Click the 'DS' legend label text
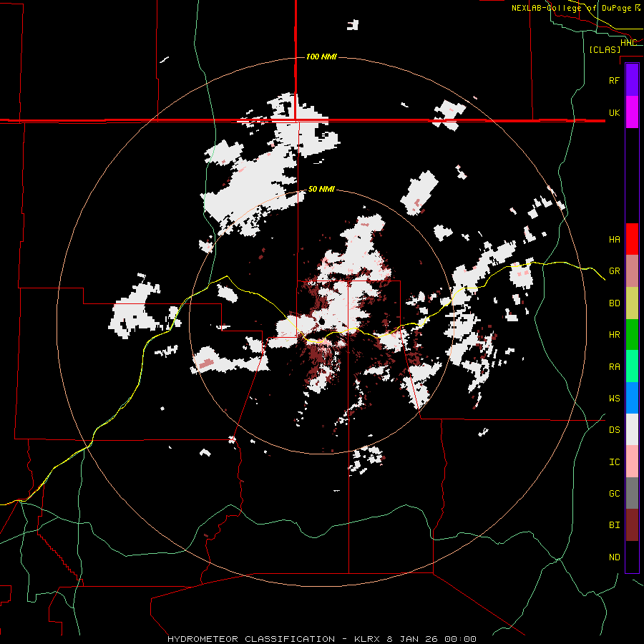The width and height of the screenshot is (644, 644). [x=614, y=430]
